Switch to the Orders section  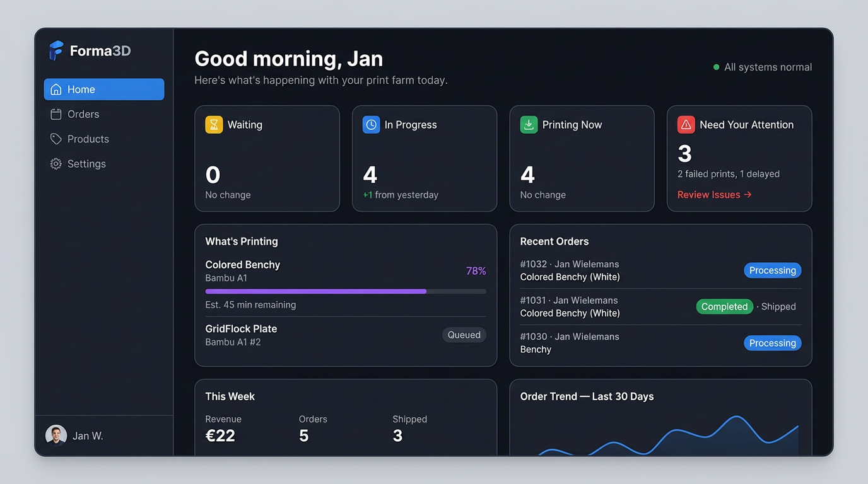pos(83,114)
